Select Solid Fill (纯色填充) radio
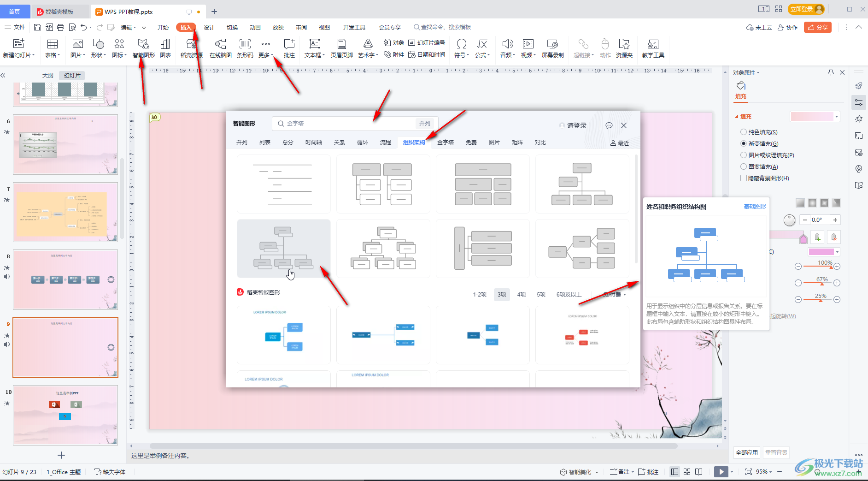The image size is (868, 481). coord(743,132)
